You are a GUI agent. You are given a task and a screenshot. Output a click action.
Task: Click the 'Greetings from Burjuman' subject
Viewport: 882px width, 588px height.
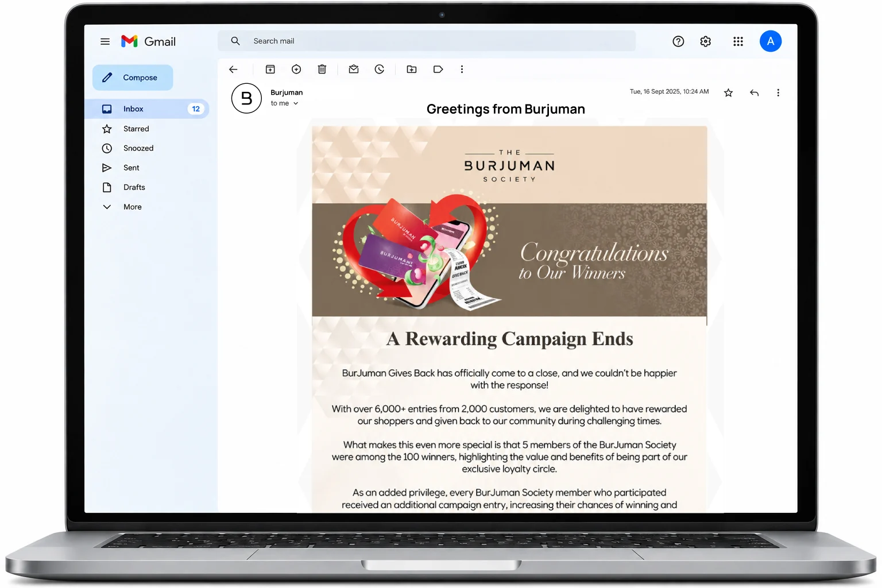pyautogui.click(x=506, y=109)
